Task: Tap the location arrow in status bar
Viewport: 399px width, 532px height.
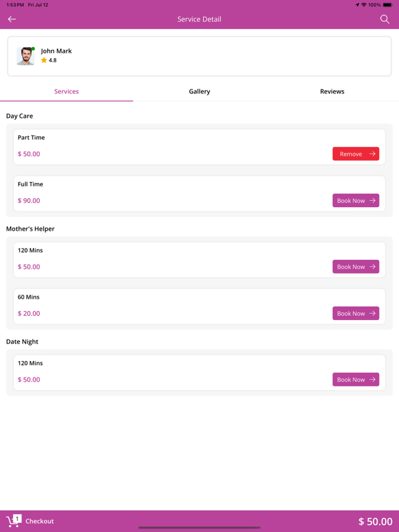Action: tap(357, 5)
